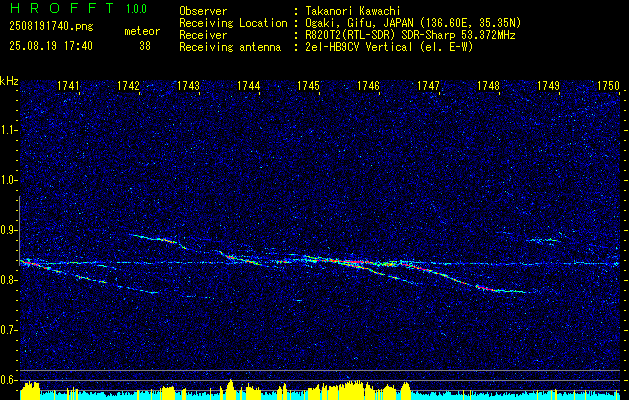629x400 pixels.
Task: Click the 0.7 kHz axis label
Action: [x=8, y=330]
